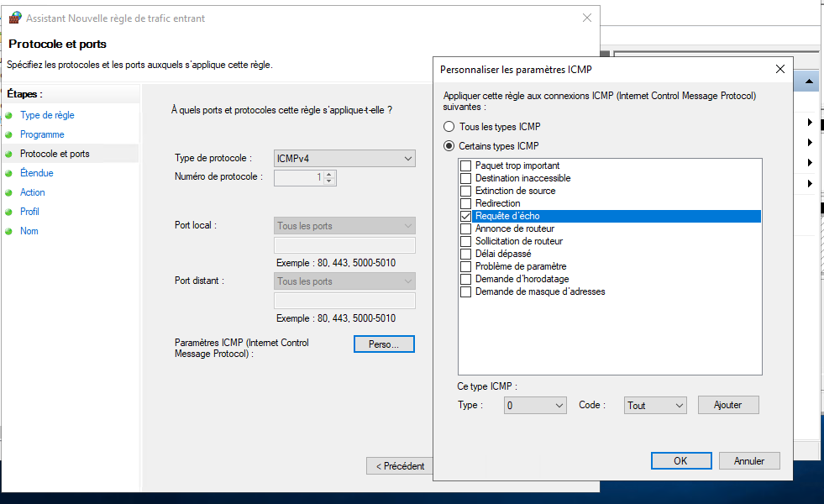Click the Perso... ICMP parameters button
The width and height of the screenshot is (824, 504).
coord(384,344)
